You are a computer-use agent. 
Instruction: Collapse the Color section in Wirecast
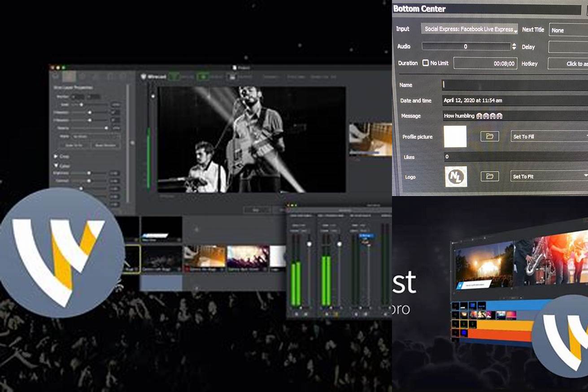coord(56,166)
